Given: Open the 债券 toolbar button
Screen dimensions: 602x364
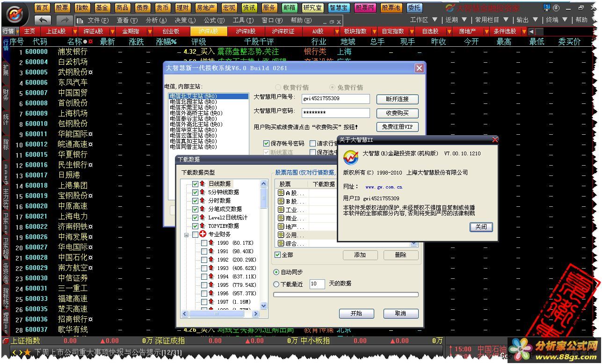Looking at the screenshot, I should pyautogui.click(x=142, y=8).
